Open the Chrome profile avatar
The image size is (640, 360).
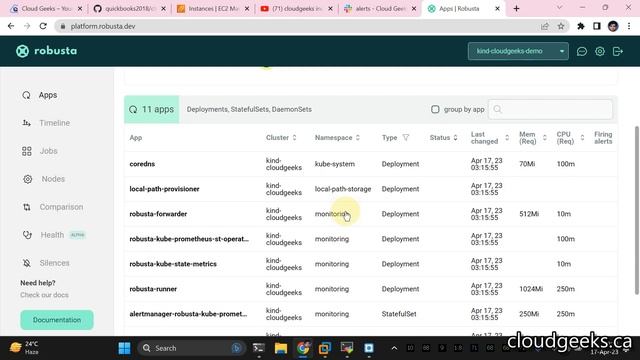tap(613, 26)
